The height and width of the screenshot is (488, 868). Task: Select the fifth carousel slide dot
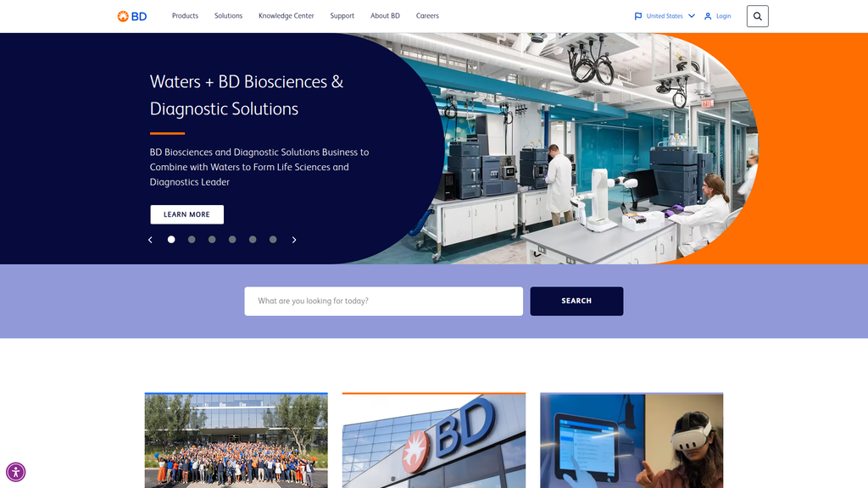pos(253,240)
